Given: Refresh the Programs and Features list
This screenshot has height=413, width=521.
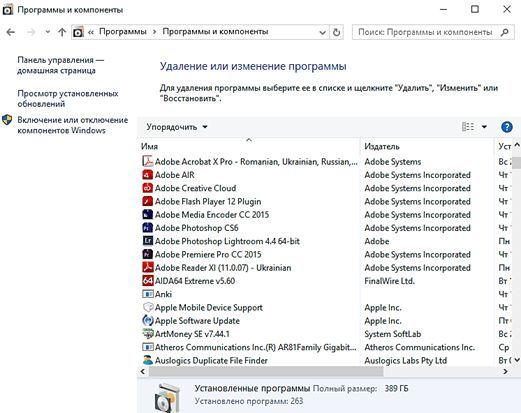Looking at the screenshot, I should pyautogui.click(x=337, y=32).
